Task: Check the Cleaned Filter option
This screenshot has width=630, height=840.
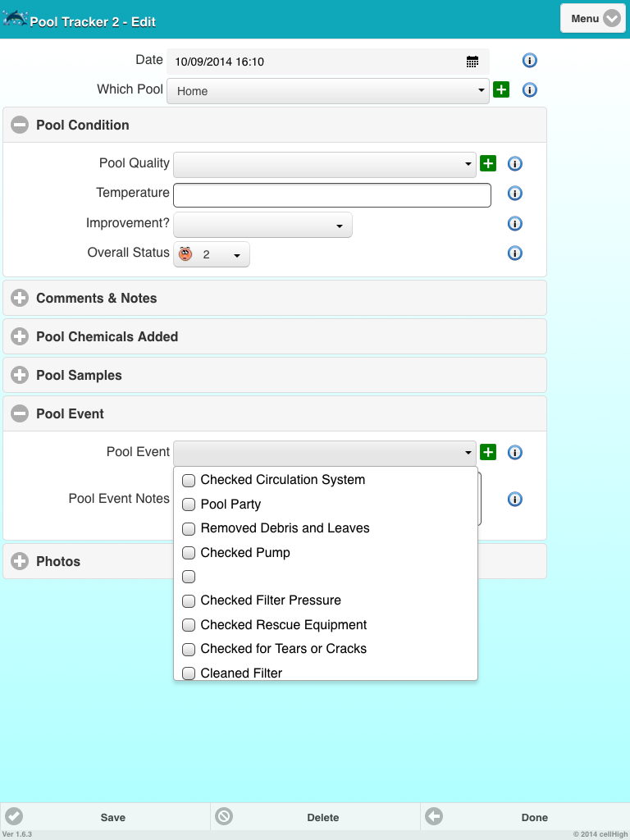Action: [x=189, y=673]
